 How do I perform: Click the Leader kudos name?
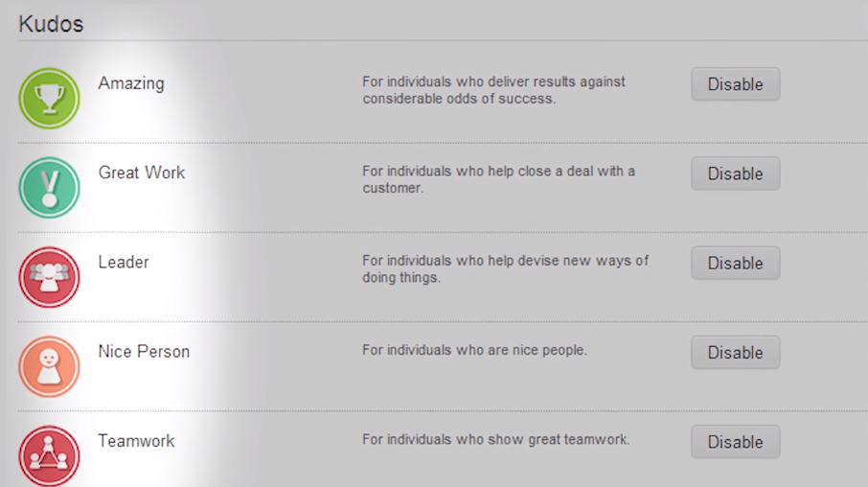124,262
